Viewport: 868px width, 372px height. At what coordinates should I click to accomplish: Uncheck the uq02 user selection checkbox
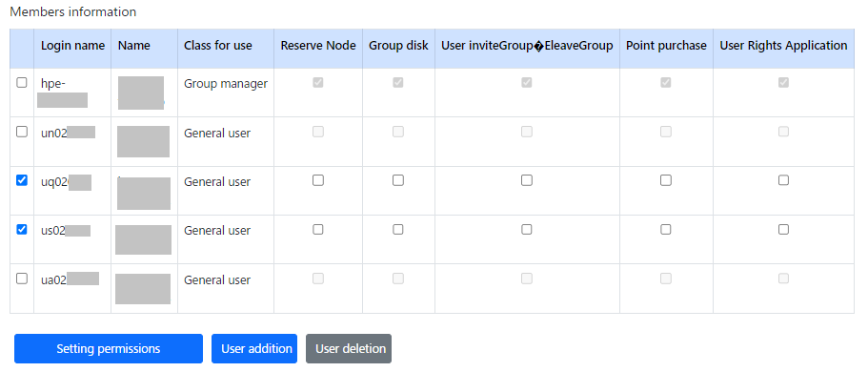point(22,180)
